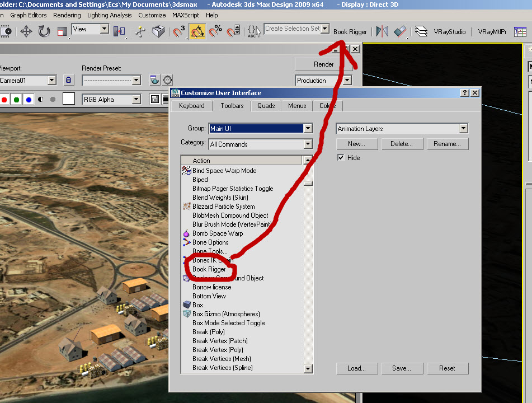Open Environment and Effects icon in render window
The image size is (532, 403).
168,80
